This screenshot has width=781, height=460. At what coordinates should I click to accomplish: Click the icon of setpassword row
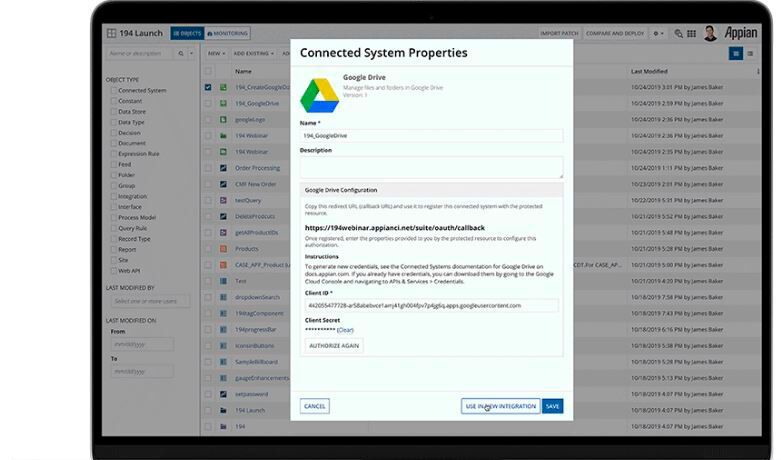(x=223, y=394)
